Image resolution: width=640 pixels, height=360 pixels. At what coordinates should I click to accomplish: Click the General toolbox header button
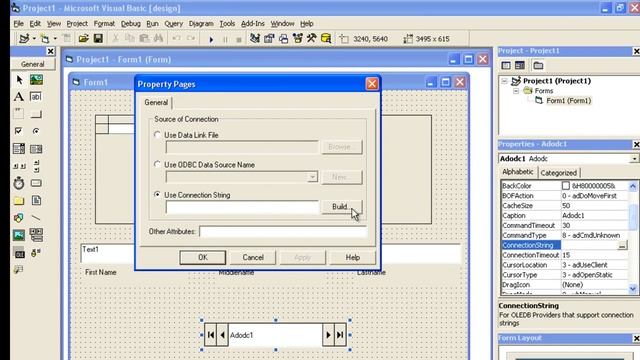(x=33, y=64)
